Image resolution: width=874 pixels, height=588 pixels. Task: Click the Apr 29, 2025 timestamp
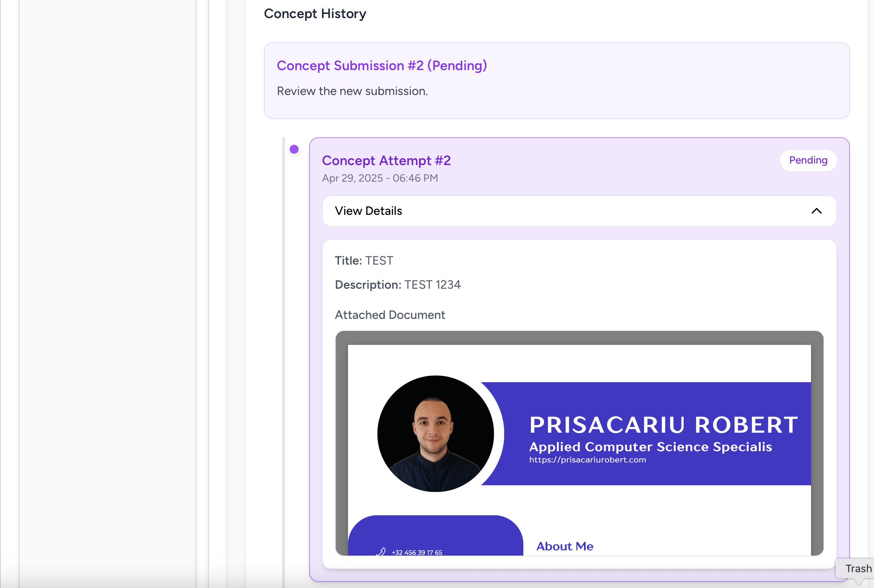click(380, 178)
